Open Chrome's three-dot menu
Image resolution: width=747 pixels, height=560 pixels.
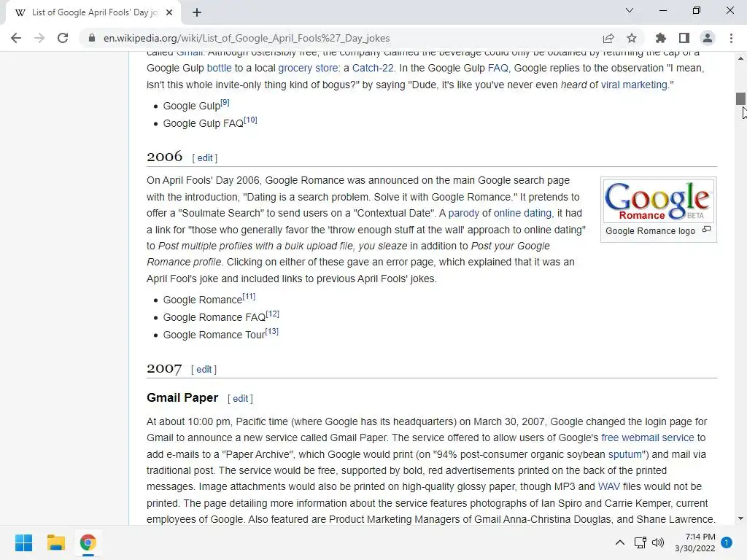coord(731,38)
